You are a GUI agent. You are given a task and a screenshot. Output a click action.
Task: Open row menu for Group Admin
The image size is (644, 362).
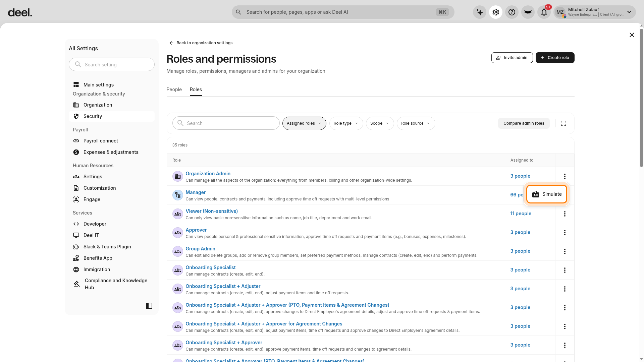(565, 251)
